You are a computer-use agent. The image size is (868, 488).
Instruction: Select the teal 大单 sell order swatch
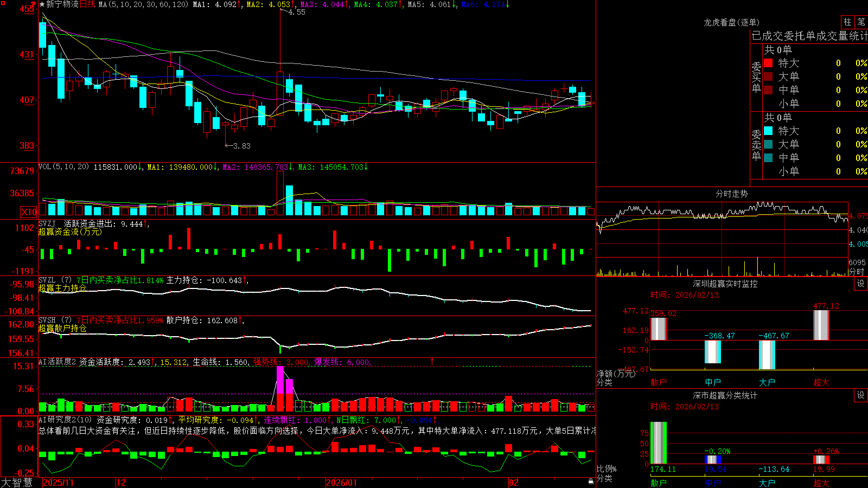coord(768,144)
